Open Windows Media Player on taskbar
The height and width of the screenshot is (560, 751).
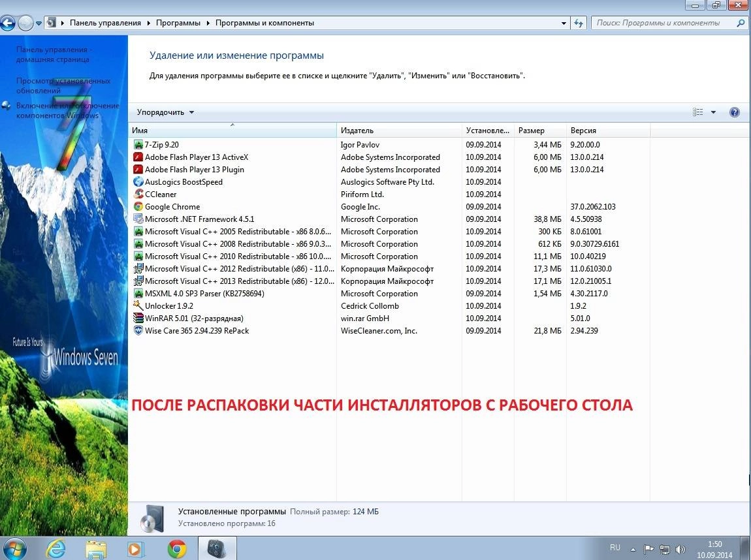(136, 549)
